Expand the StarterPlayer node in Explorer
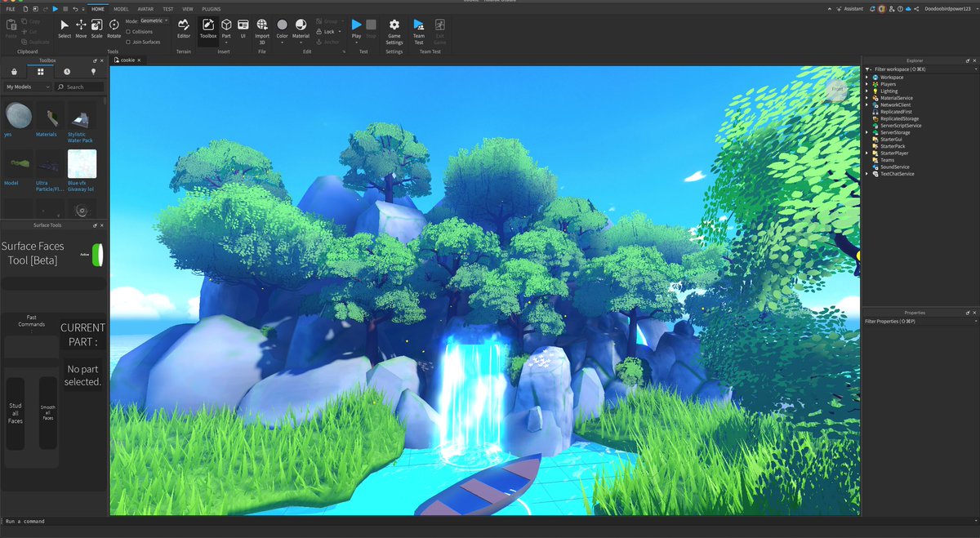This screenshot has width=980, height=538. (x=867, y=153)
